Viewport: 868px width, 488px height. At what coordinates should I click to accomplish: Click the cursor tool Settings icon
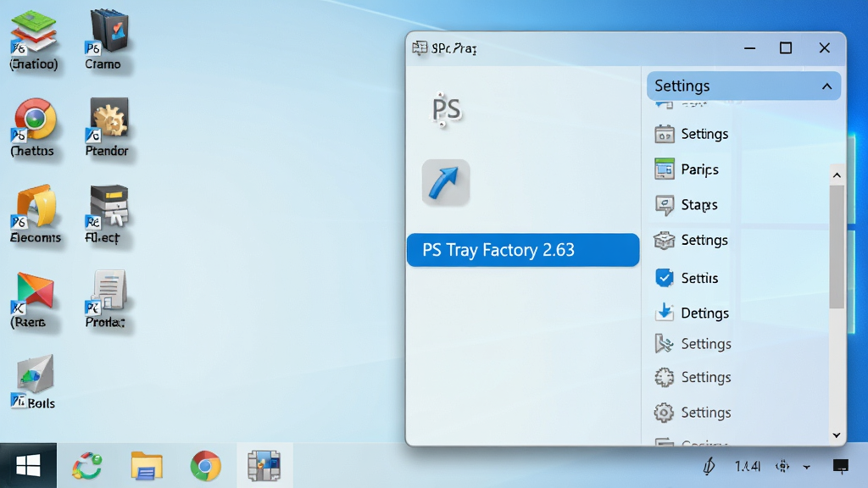pyautogui.click(x=664, y=344)
